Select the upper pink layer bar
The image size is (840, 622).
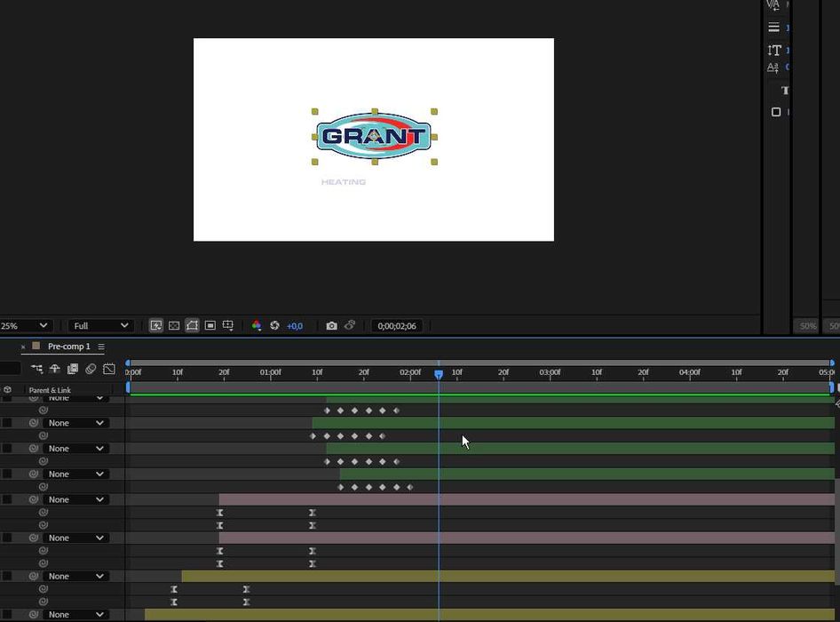(x=527, y=499)
